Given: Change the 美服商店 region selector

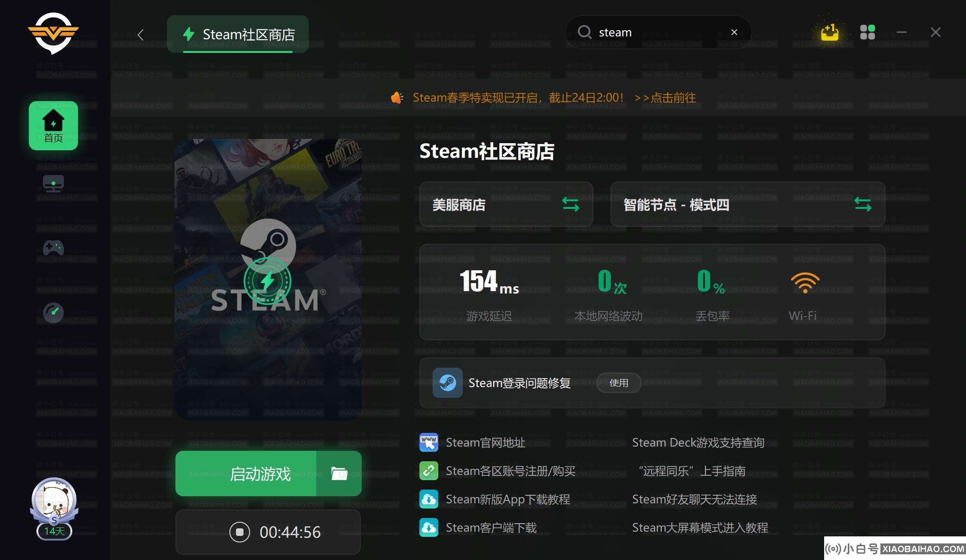Looking at the screenshot, I should point(506,204).
